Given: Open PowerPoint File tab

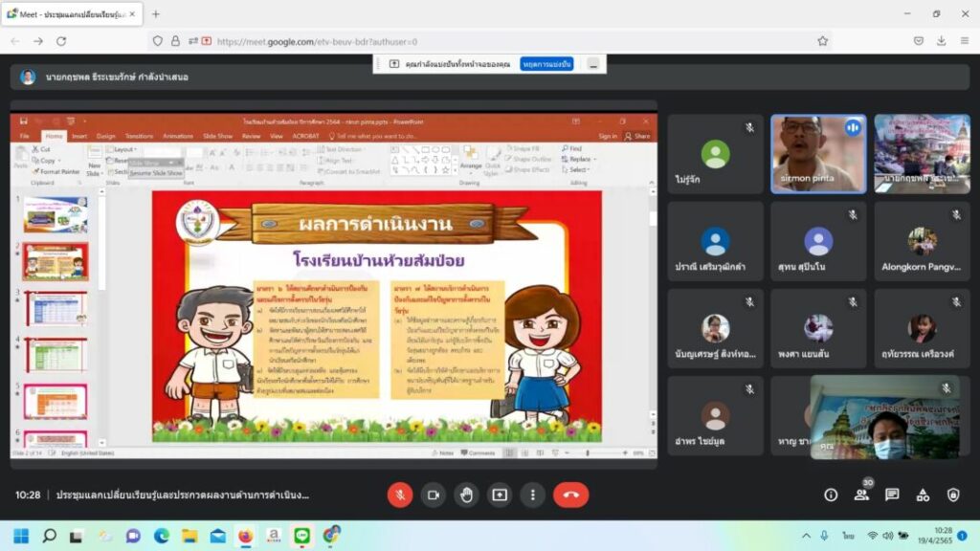Looking at the screenshot, I should [x=24, y=136].
